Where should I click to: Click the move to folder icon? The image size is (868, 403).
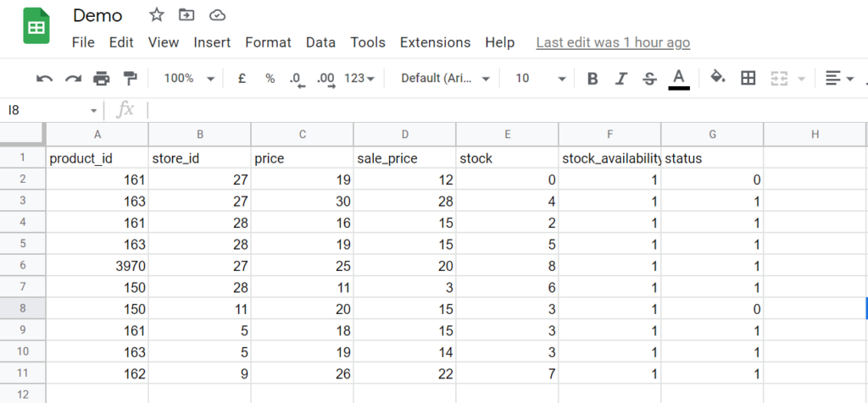186,15
